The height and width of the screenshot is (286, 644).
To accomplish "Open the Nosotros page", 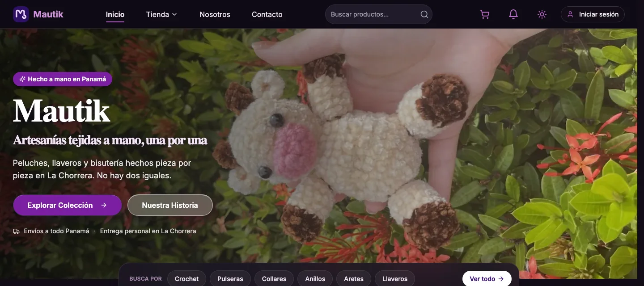I will coord(215,14).
